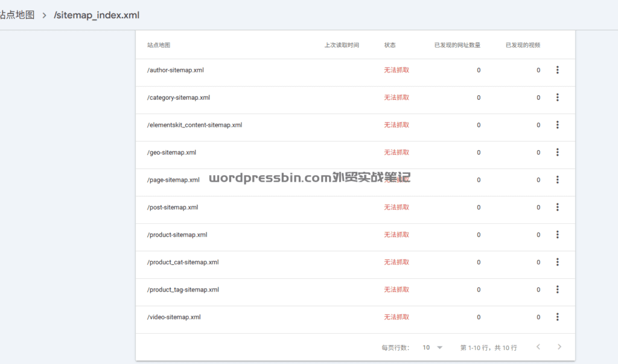Open three-dot menu for elementskit_content-sitemap.xml row
This screenshot has height=364, width=618.
click(557, 125)
